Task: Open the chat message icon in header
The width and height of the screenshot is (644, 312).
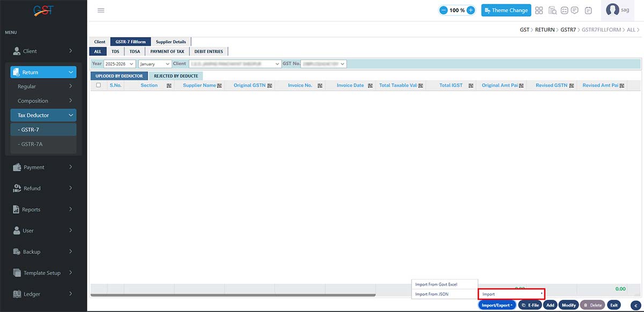Action: coord(575,10)
